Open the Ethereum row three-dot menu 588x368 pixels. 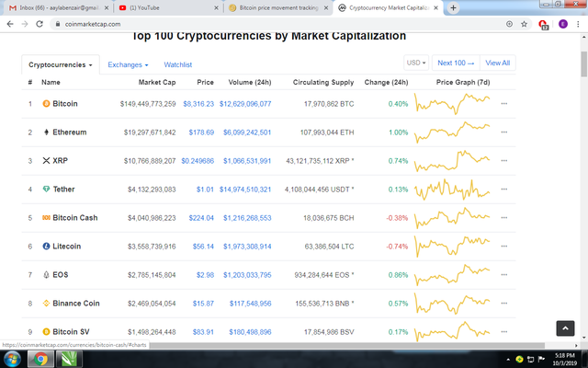[x=504, y=132]
